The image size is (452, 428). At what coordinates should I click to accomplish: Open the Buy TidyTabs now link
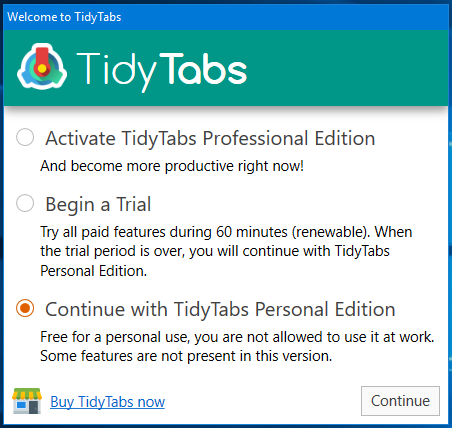[107, 402]
